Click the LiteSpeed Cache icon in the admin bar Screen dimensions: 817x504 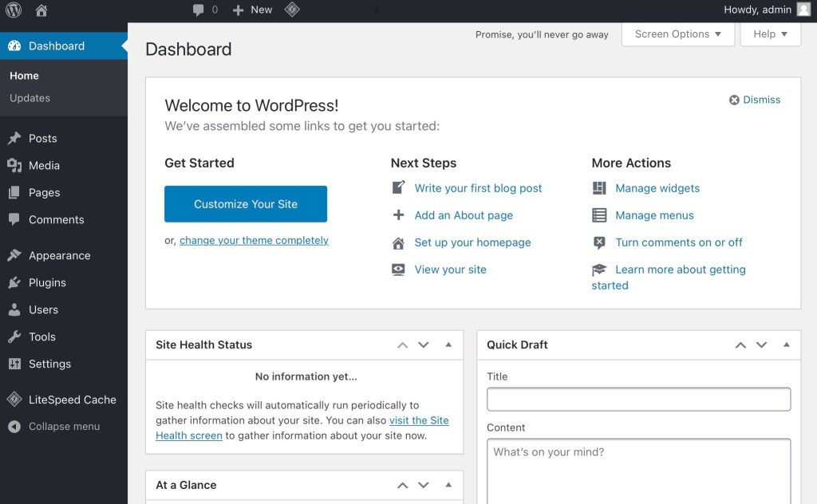[292, 10]
